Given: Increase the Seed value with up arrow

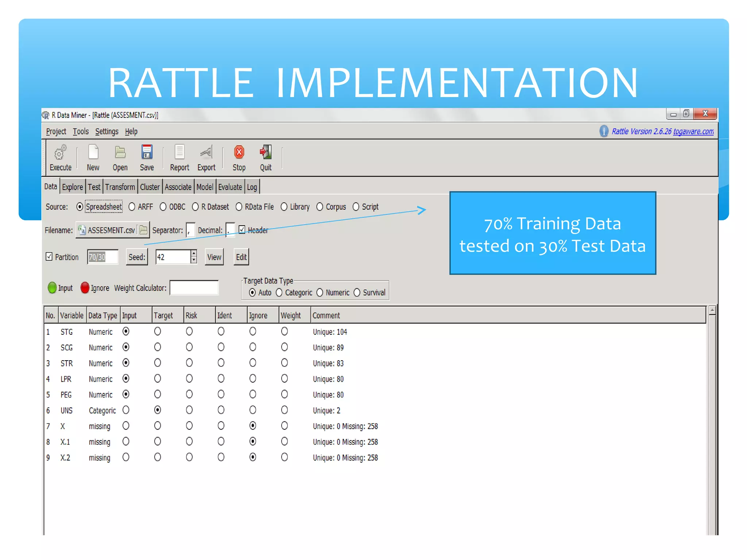Looking at the screenshot, I should [x=194, y=253].
